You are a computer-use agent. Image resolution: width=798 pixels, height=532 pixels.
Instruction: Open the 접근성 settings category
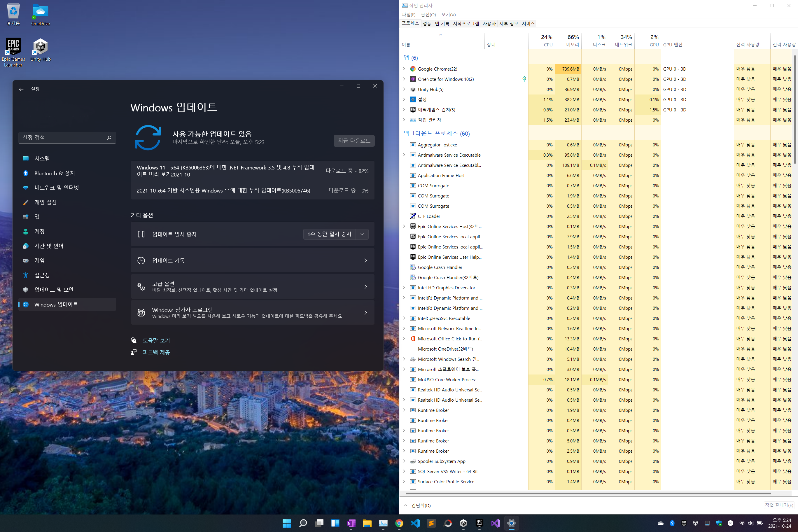pyautogui.click(x=42, y=275)
